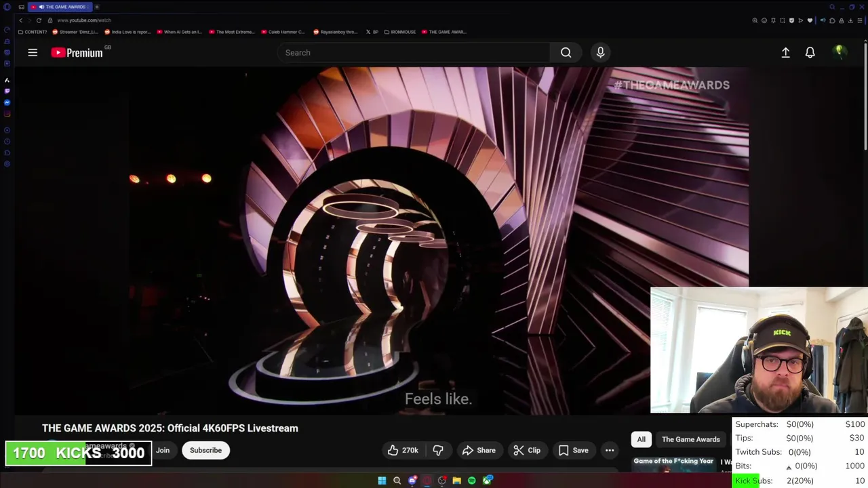Select the All filter chip
Screen dimensions: 868x488
(641, 439)
